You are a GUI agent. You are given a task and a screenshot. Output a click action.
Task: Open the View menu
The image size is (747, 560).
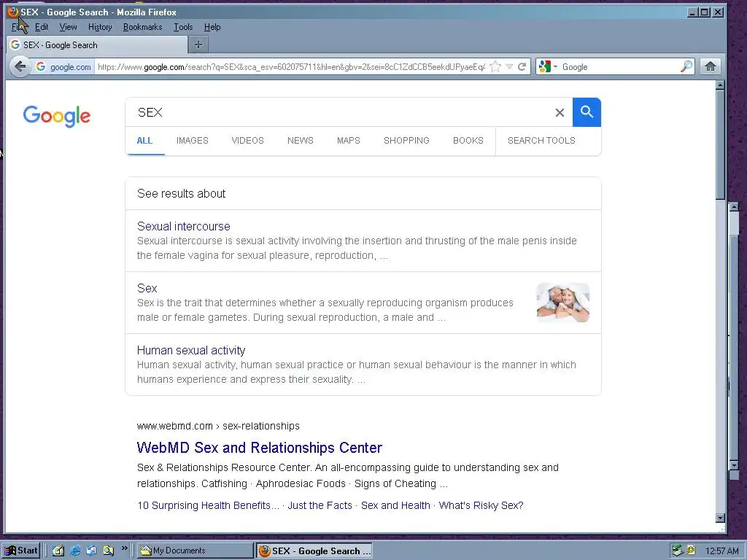pyautogui.click(x=68, y=27)
